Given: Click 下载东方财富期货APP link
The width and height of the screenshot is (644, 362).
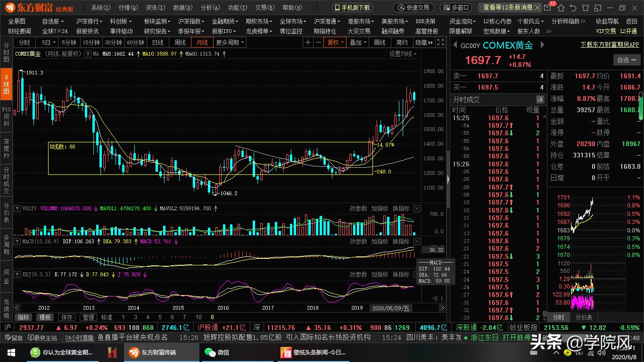Looking at the screenshot, I should coord(610,44).
